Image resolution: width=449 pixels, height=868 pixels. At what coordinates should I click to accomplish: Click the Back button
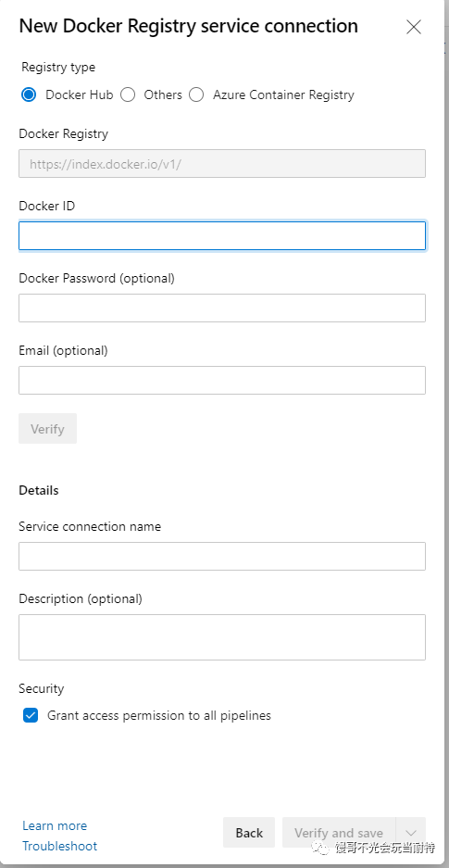point(249,833)
